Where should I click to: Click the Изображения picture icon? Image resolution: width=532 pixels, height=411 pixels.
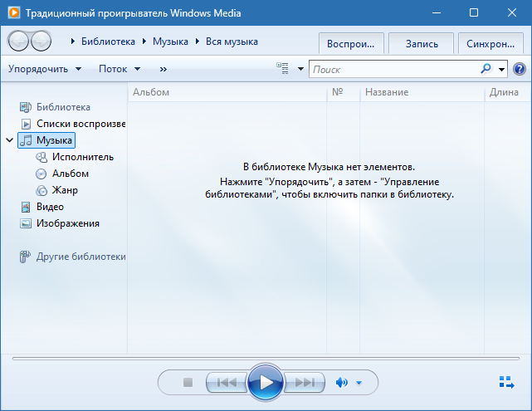point(26,223)
